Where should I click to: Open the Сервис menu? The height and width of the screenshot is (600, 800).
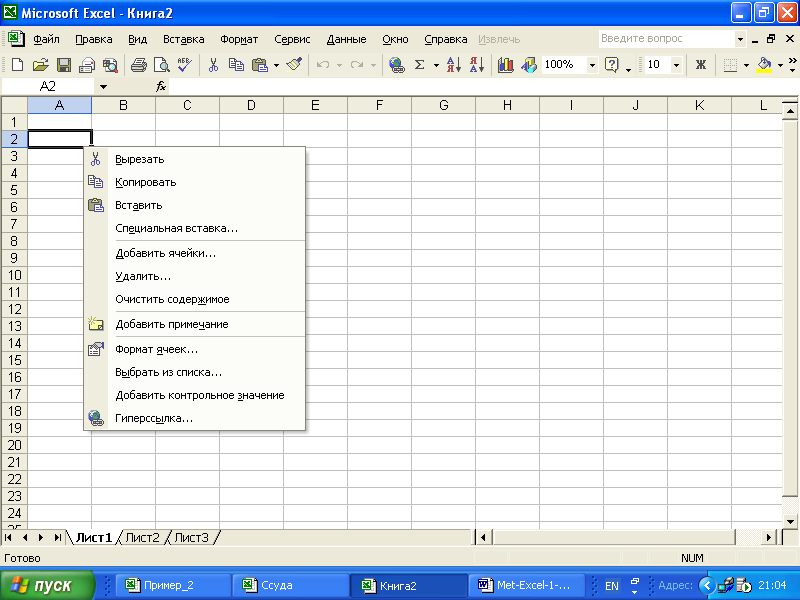[292, 39]
